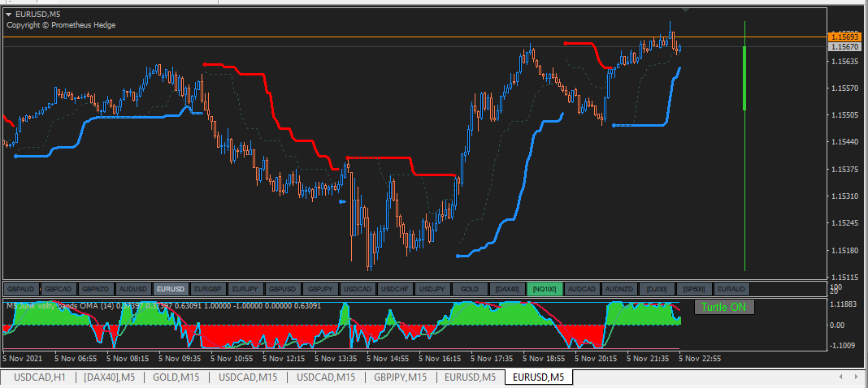Viewport: 868px width, 388px height.
Task: Switch chart to USDCHF
Action: point(395,289)
